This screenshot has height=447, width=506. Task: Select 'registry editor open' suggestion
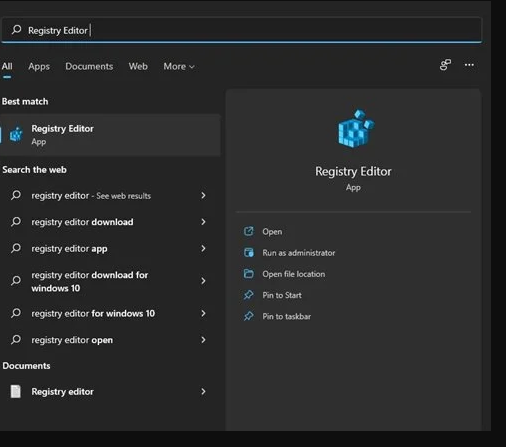click(110, 340)
